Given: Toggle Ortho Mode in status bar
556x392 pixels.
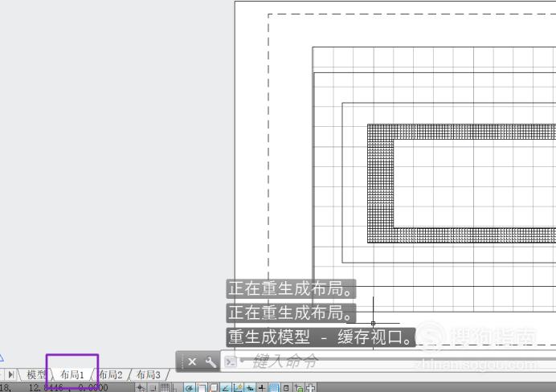Looking at the screenshot, I should click(176, 388).
